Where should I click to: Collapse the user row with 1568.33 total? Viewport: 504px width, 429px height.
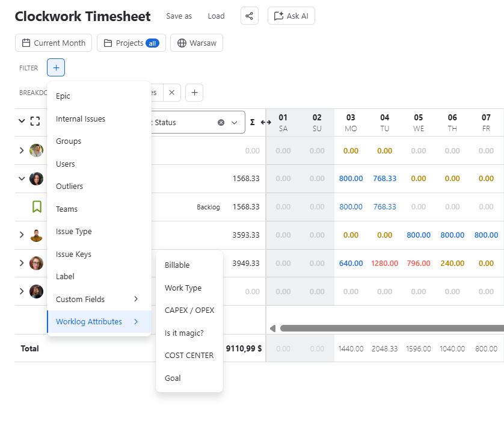pos(22,179)
